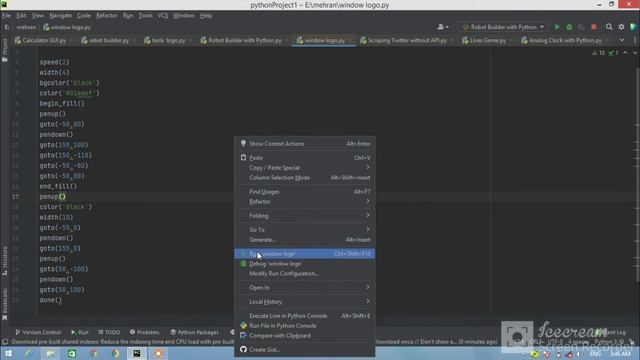640x360 pixels.
Task: Open the Structure tool window sidebar
Action: tap(4, 260)
